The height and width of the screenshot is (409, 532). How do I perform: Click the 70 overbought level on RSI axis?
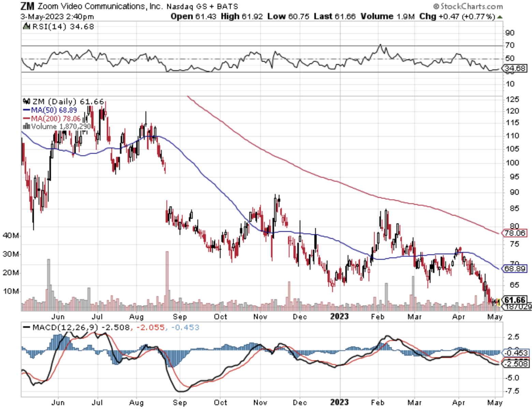pyautogui.click(x=510, y=45)
